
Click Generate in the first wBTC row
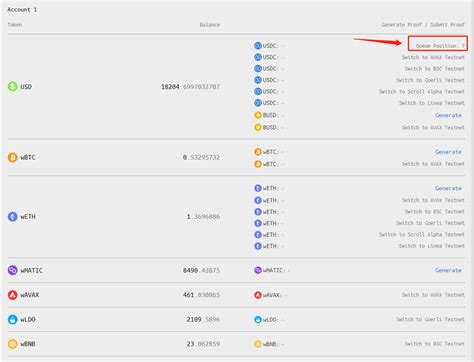[448, 152]
